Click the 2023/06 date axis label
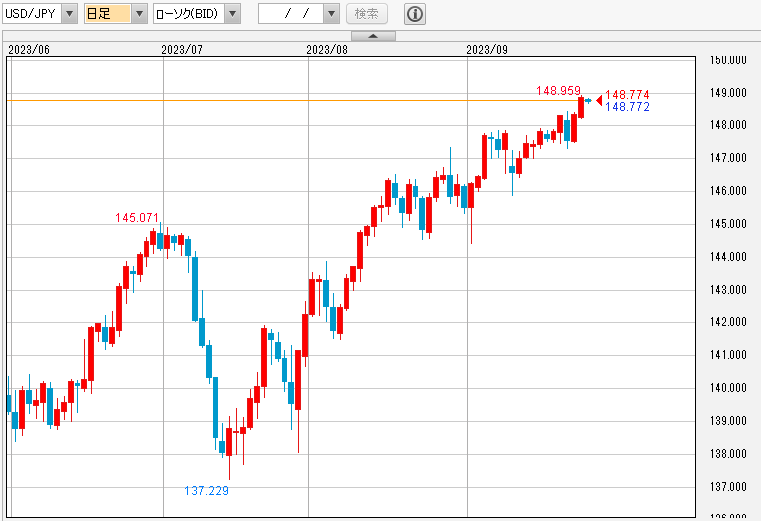Viewport: 761px width, 521px height. pos(29,50)
